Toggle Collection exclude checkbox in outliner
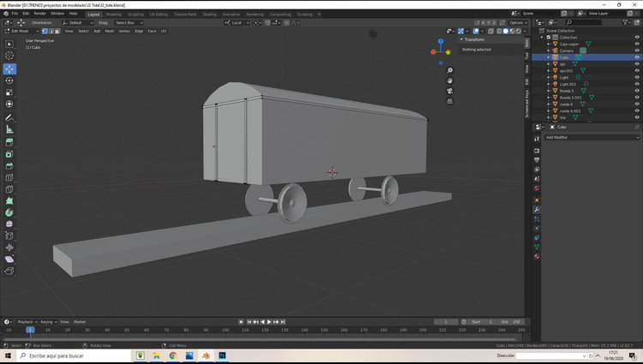 pyautogui.click(x=549, y=38)
